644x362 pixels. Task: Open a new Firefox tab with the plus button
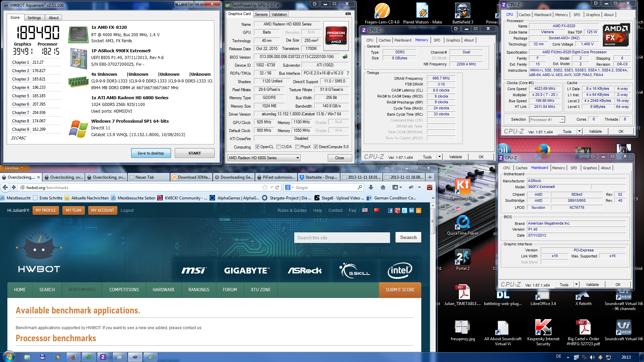pyautogui.click(x=430, y=177)
